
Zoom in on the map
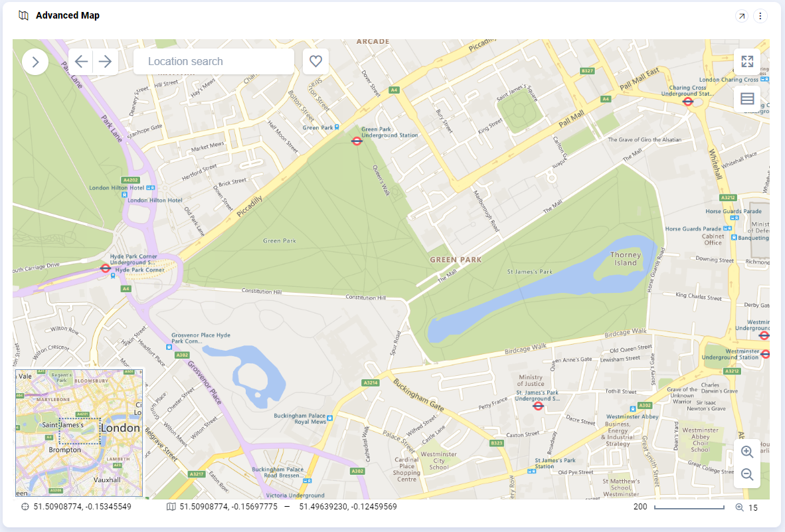747,452
